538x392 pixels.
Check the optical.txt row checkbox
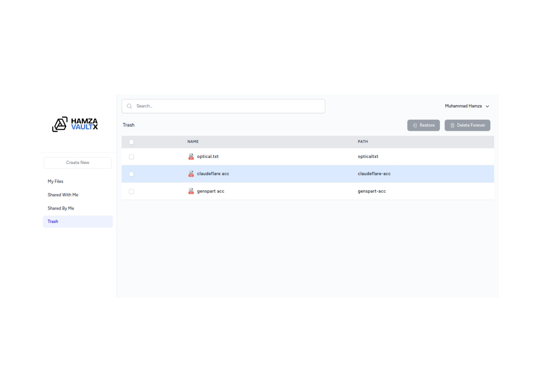(131, 157)
